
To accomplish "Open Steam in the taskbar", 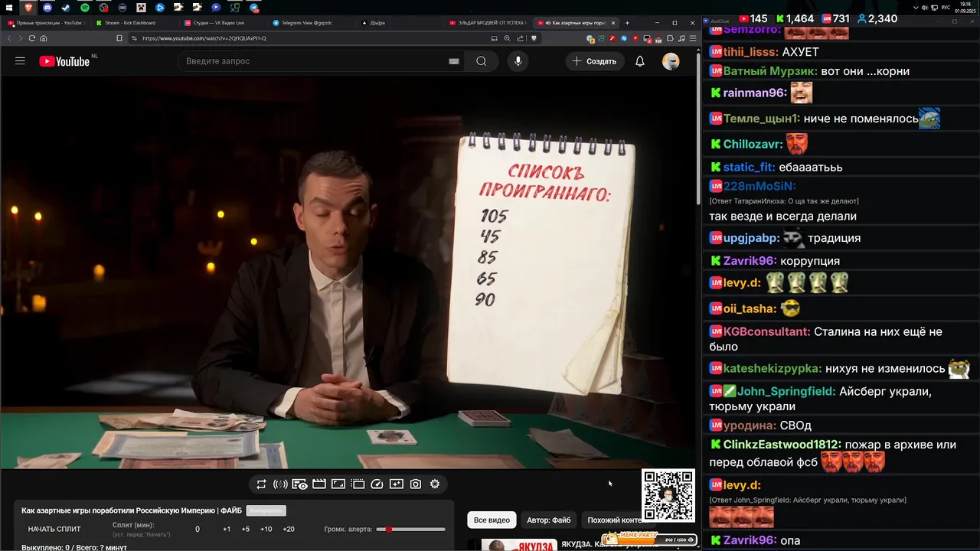I will click(x=66, y=8).
